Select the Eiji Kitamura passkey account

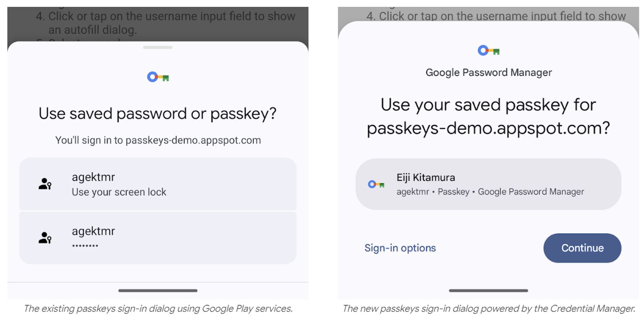tap(488, 184)
